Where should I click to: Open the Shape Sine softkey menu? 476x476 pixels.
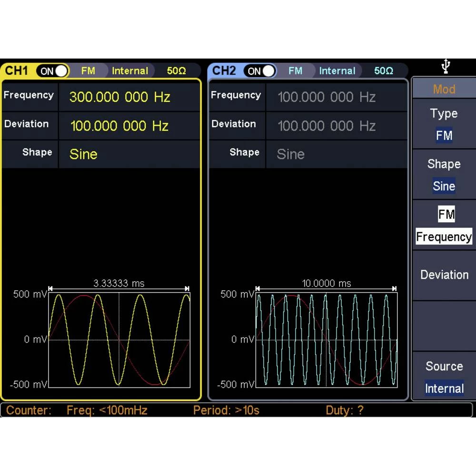click(x=444, y=175)
